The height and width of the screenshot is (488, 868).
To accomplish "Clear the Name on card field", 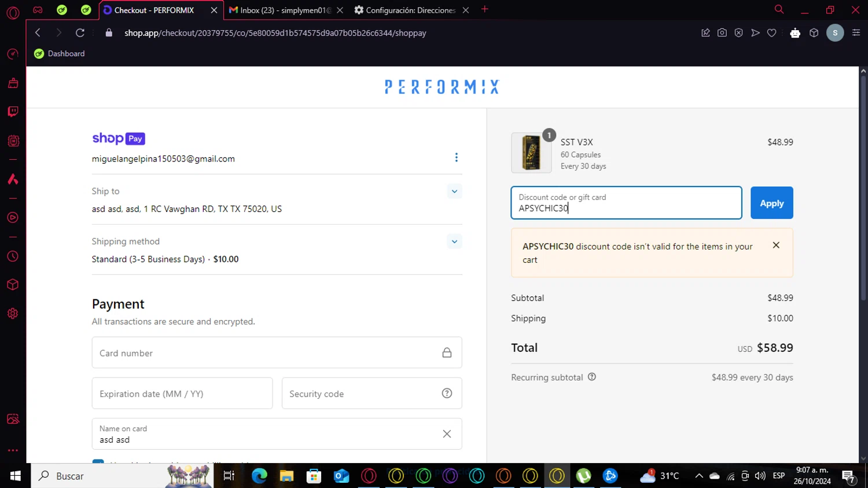I will coord(447,434).
